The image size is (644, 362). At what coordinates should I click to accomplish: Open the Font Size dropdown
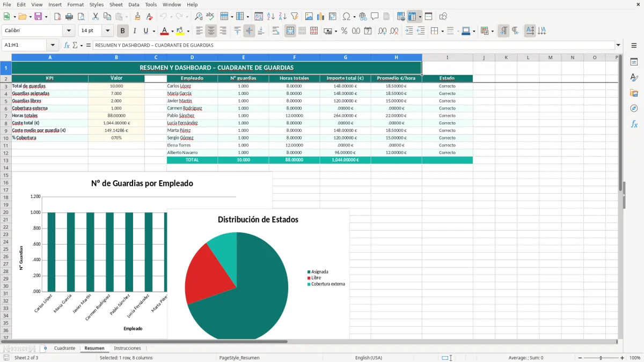click(108, 31)
